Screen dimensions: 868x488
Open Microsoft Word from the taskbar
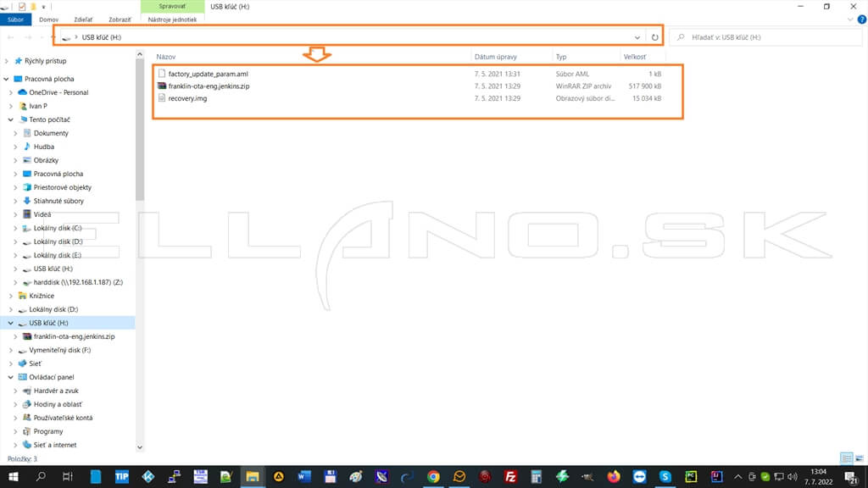[304, 476]
